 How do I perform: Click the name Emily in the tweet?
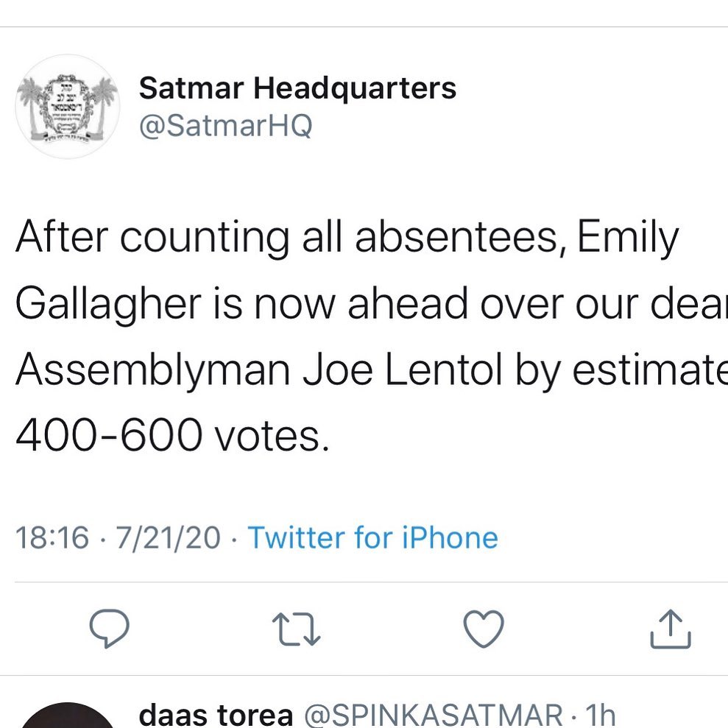point(628,239)
